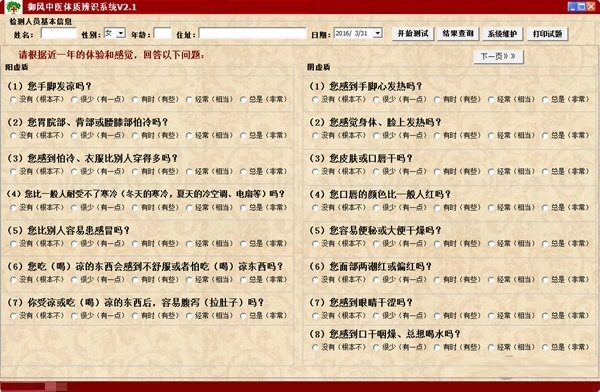Select 没有 for 您手脚发凉吗 question
The width and height of the screenshot is (600, 392).
pos(13,100)
